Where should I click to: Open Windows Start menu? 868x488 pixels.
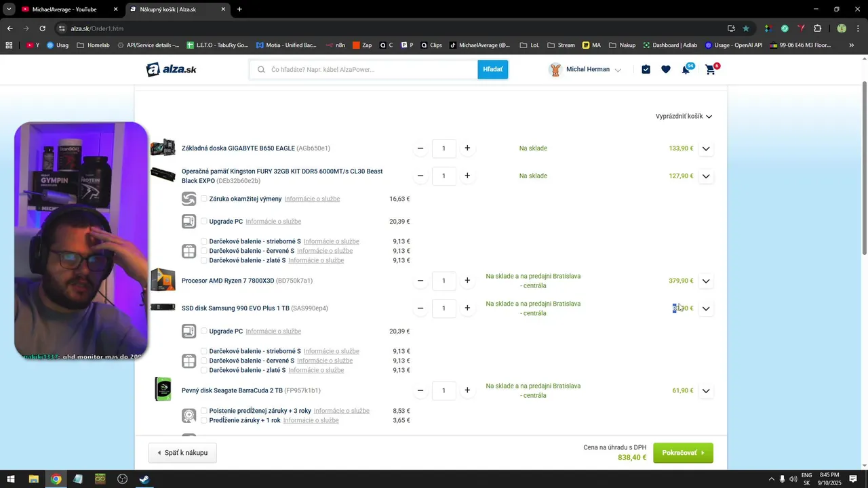click(11, 479)
